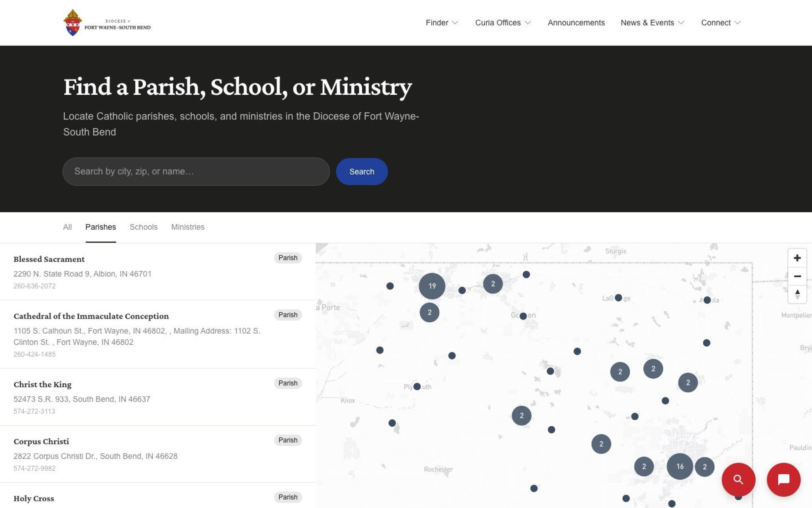Expand the Finder menu
812x508 pixels.
[x=442, y=23]
